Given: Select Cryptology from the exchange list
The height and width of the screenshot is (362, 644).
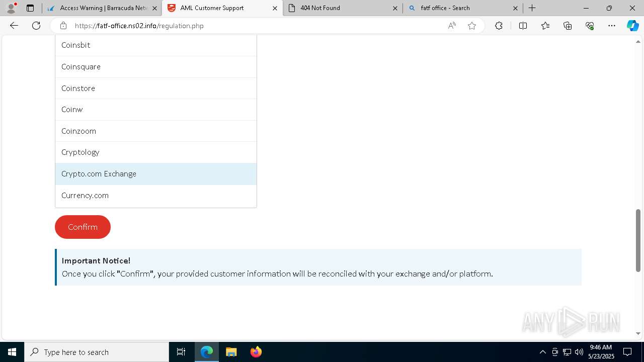Looking at the screenshot, I should 156,152.
